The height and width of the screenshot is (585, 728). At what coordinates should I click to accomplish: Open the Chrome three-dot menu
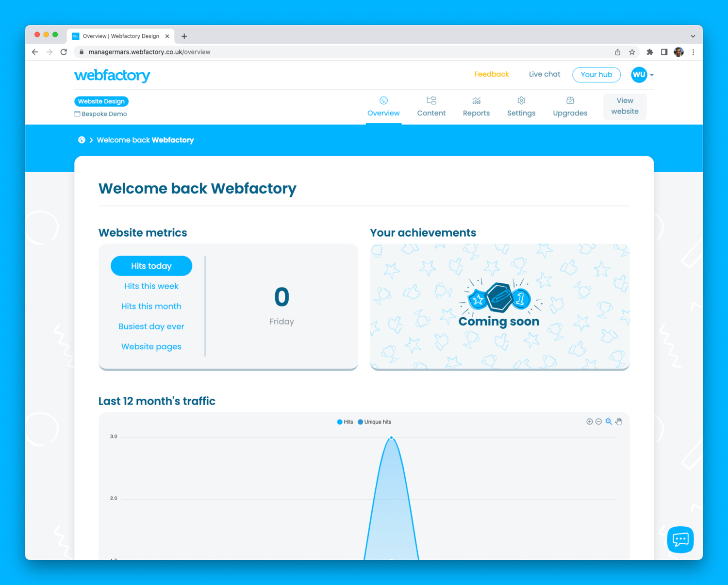[x=693, y=52]
